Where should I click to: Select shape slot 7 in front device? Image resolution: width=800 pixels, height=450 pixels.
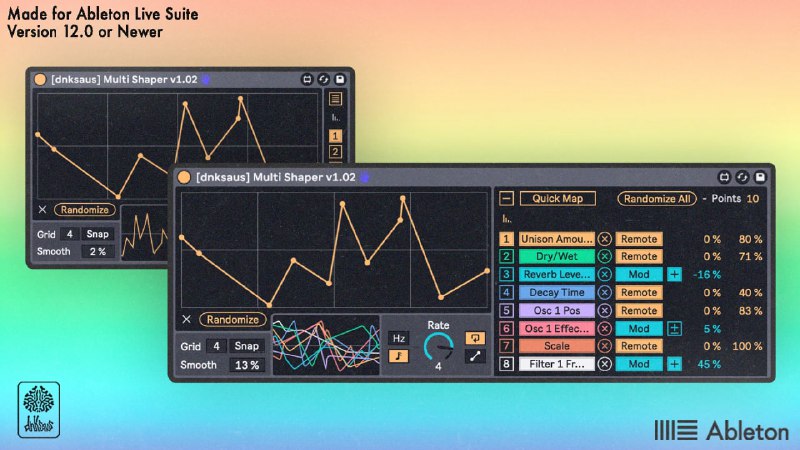[x=506, y=346]
